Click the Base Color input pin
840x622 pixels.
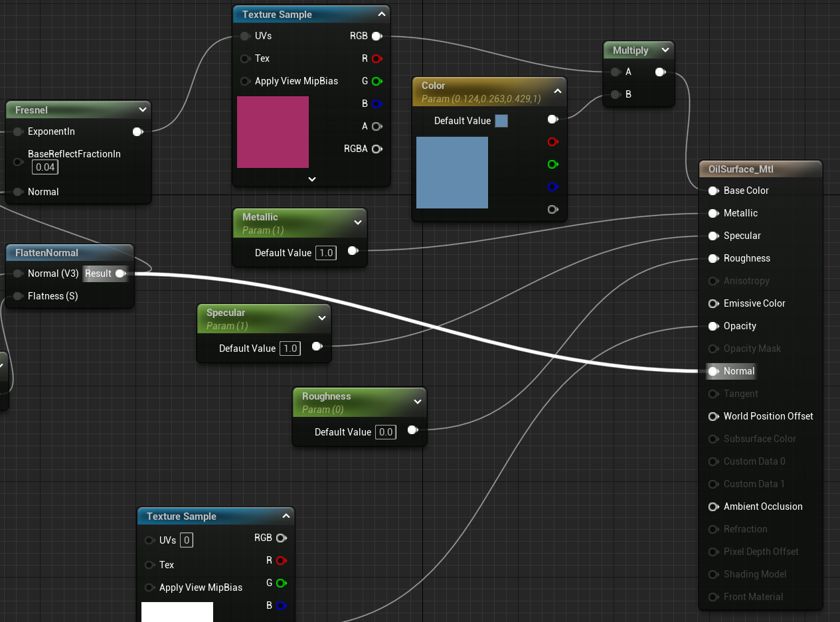click(713, 191)
